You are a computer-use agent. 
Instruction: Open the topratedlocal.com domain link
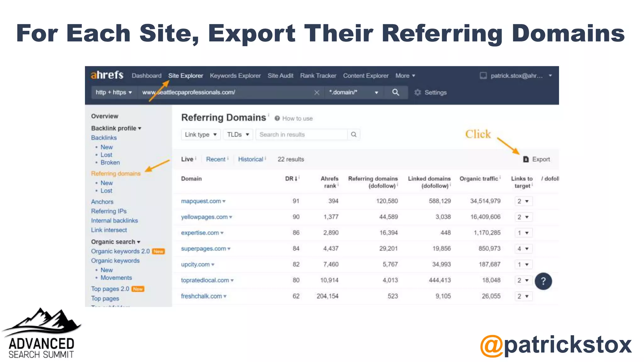point(205,280)
